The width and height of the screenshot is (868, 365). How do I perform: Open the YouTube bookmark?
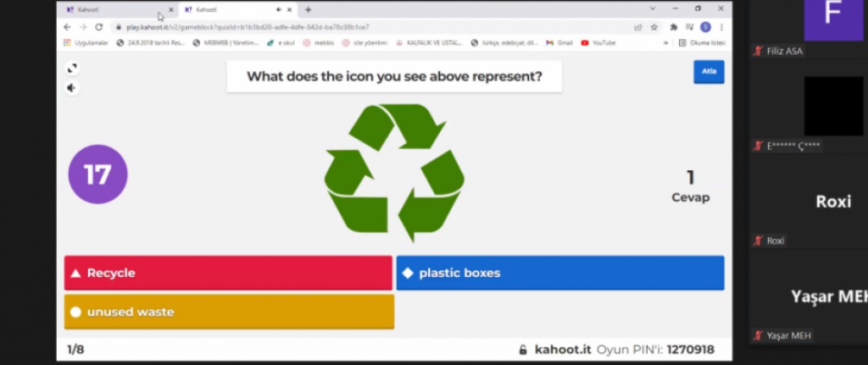point(598,42)
